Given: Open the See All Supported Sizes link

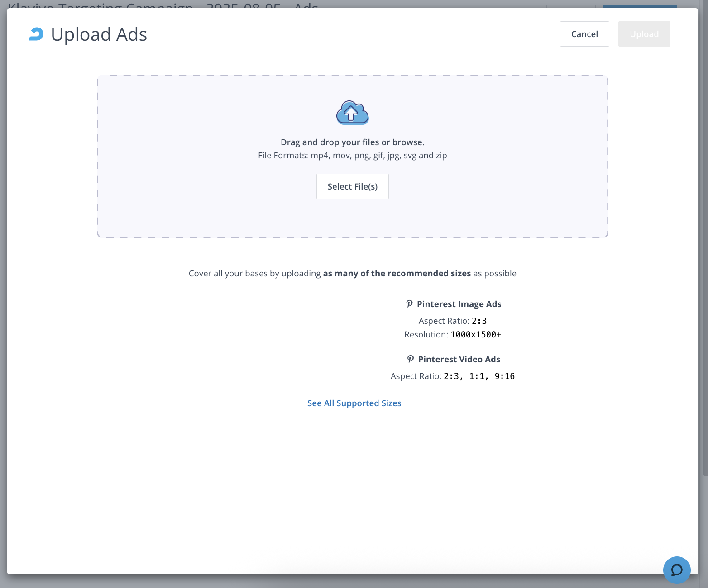Looking at the screenshot, I should pos(354,403).
